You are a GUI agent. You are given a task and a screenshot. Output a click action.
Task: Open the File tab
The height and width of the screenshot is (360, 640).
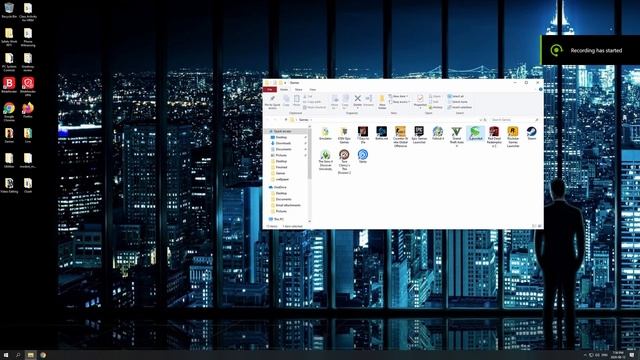tap(269, 89)
